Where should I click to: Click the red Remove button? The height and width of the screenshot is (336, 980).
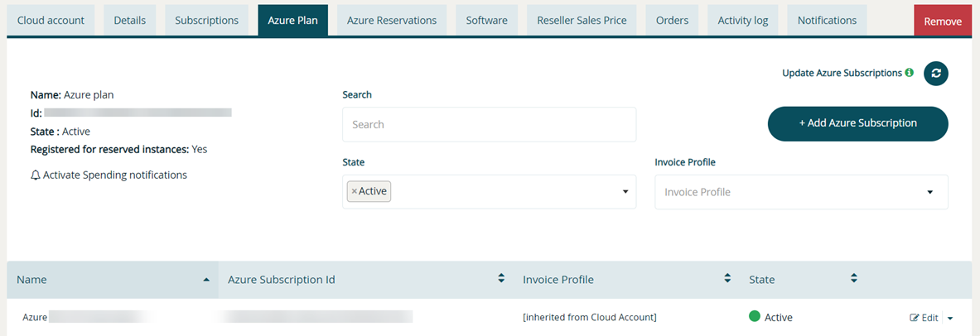[943, 21]
